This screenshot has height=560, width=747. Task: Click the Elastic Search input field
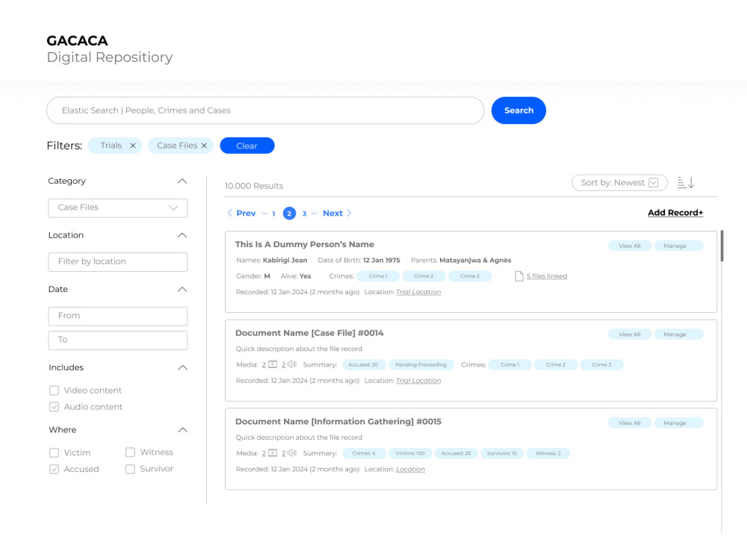pos(265,111)
